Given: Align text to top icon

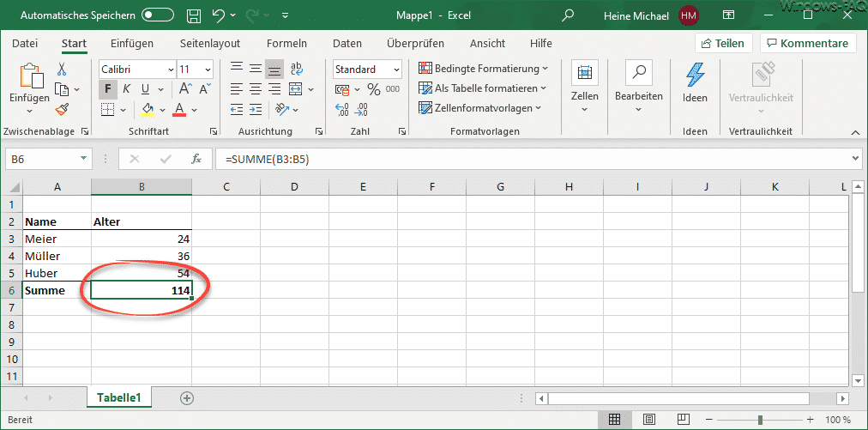Looking at the screenshot, I should tap(237, 69).
